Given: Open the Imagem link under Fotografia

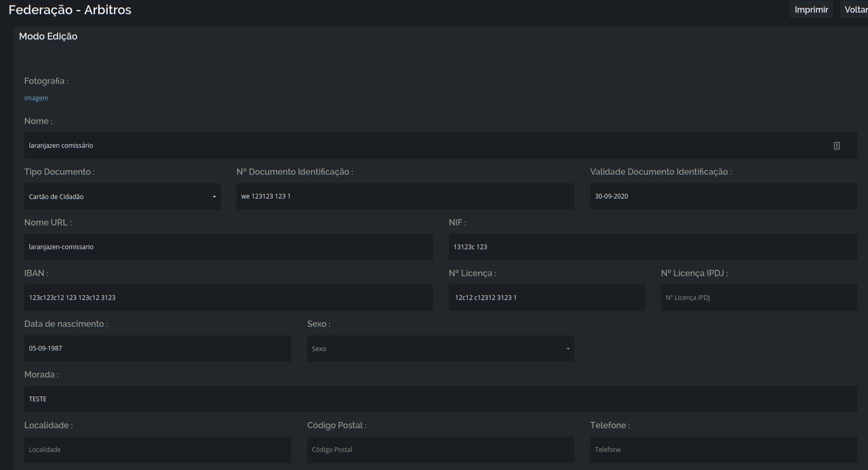Looking at the screenshot, I should tap(36, 98).
